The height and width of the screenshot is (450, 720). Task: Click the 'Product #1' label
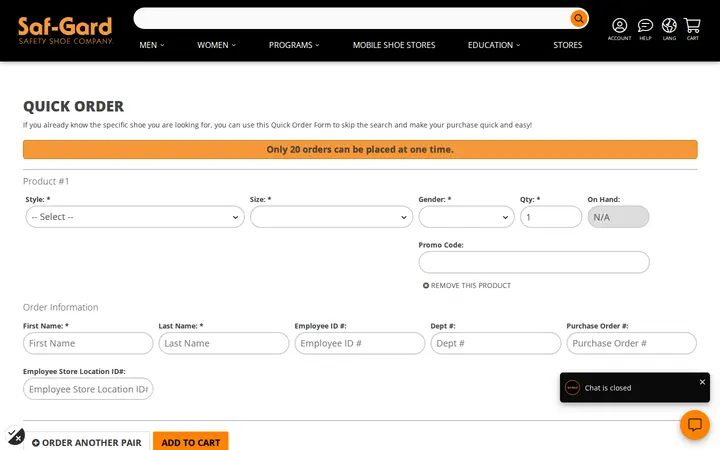point(46,181)
